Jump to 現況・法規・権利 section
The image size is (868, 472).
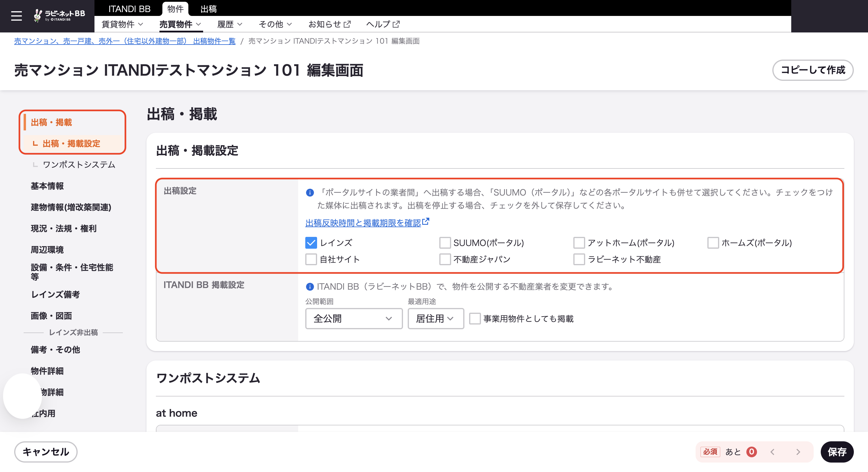64,228
